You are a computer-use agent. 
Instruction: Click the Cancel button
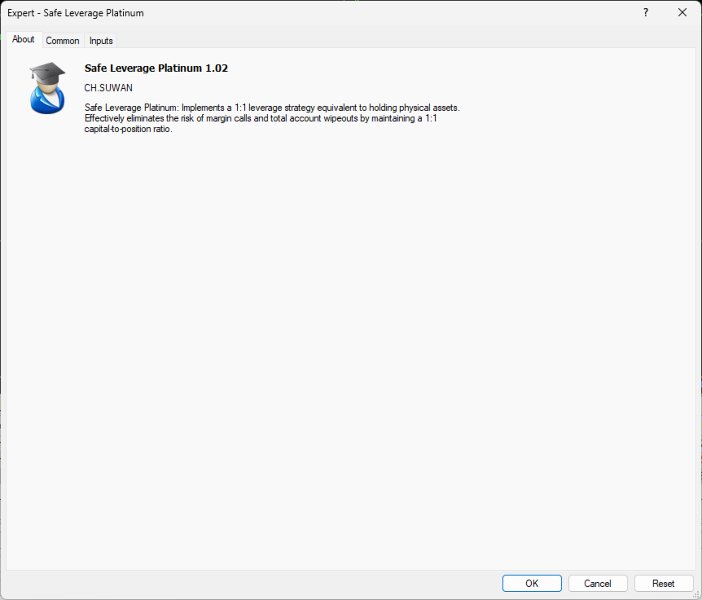pos(598,583)
